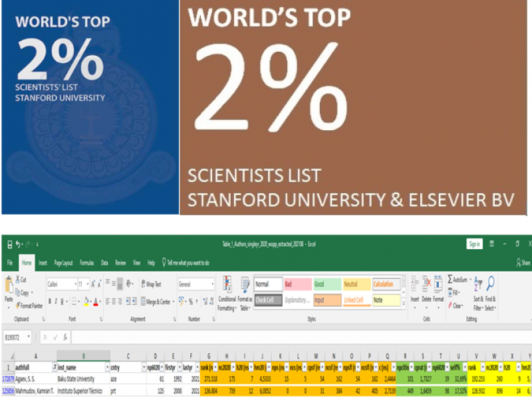532x398 pixels.
Task: Apply Percent Style format
Action: tap(191, 302)
